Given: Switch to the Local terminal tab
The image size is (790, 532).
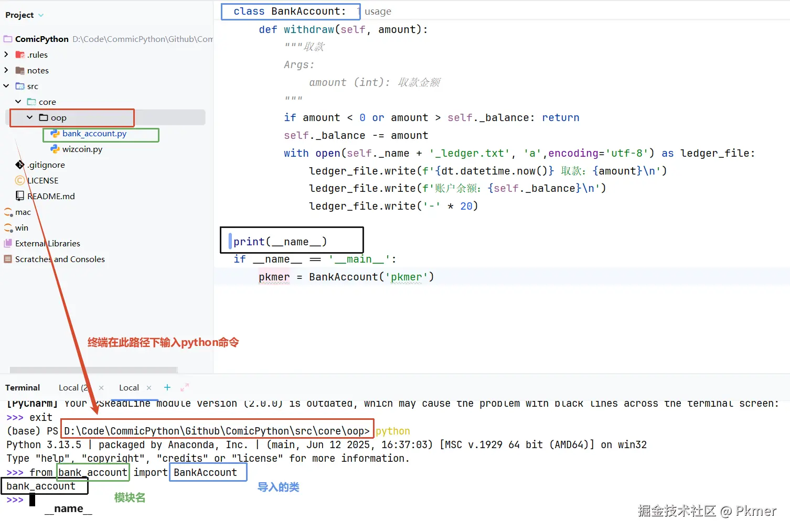Looking at the screenshot, I should (129, 388).
